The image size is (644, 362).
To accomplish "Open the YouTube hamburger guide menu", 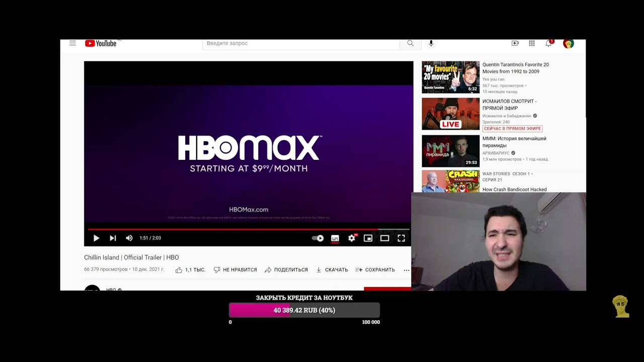I will [72, 43].
